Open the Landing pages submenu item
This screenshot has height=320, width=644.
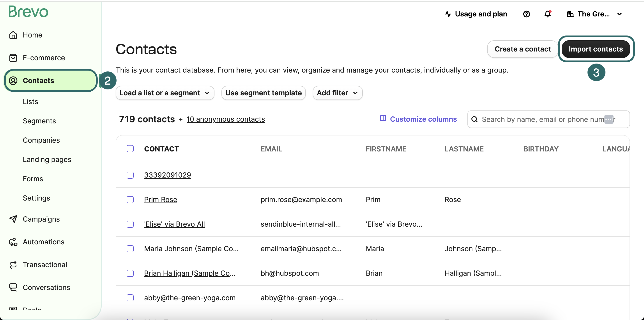pos(47,159)
